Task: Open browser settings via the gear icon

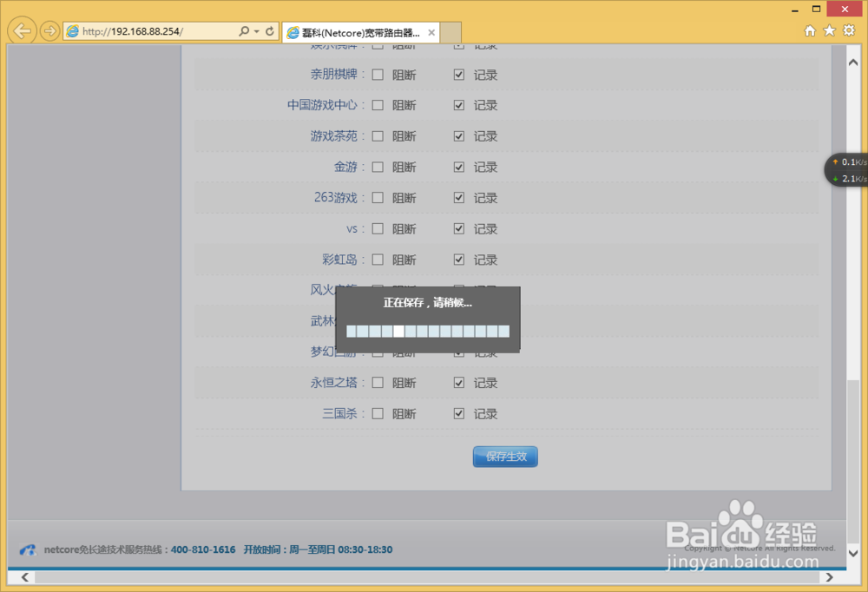Action: 849,30
